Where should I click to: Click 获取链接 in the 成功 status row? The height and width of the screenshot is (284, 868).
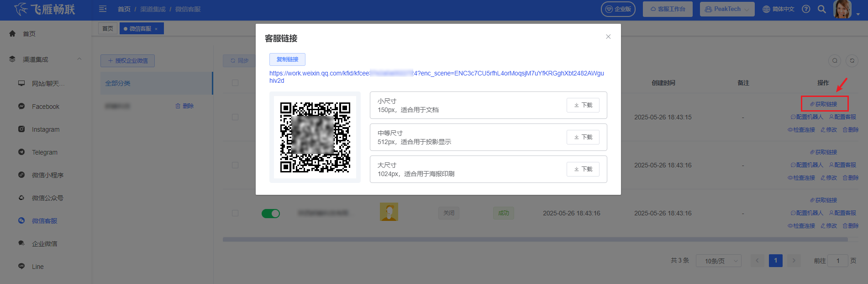tap(824, 200)
